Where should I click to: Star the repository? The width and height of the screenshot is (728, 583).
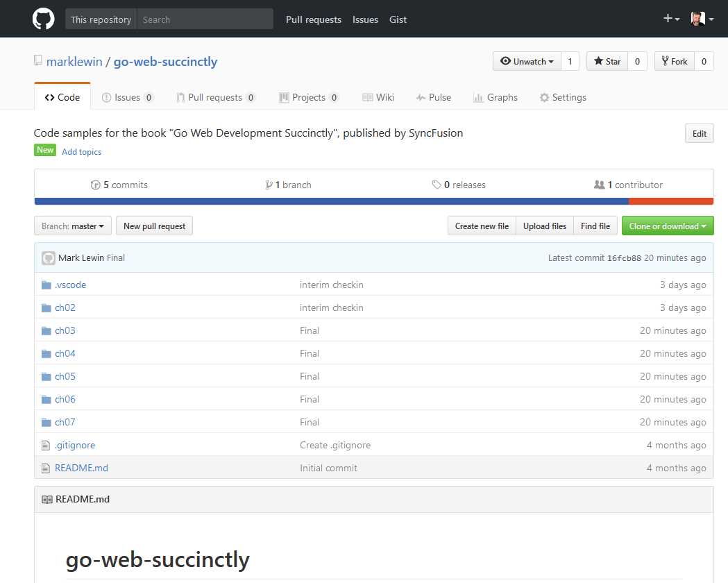607,61
